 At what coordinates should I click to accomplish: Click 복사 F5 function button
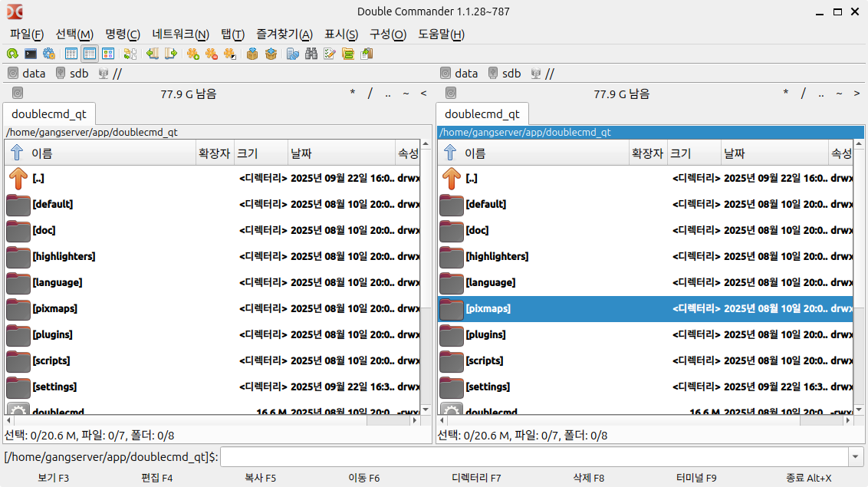coord(260,478)
